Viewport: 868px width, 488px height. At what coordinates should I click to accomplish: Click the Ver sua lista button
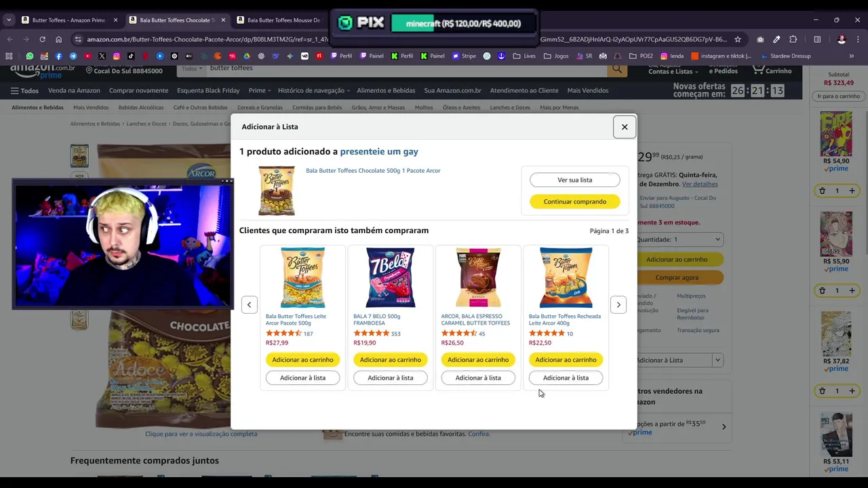pyautogui.click(x=574, y=180)
